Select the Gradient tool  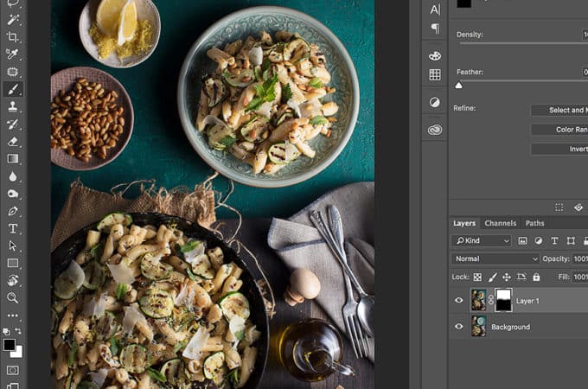13,159
